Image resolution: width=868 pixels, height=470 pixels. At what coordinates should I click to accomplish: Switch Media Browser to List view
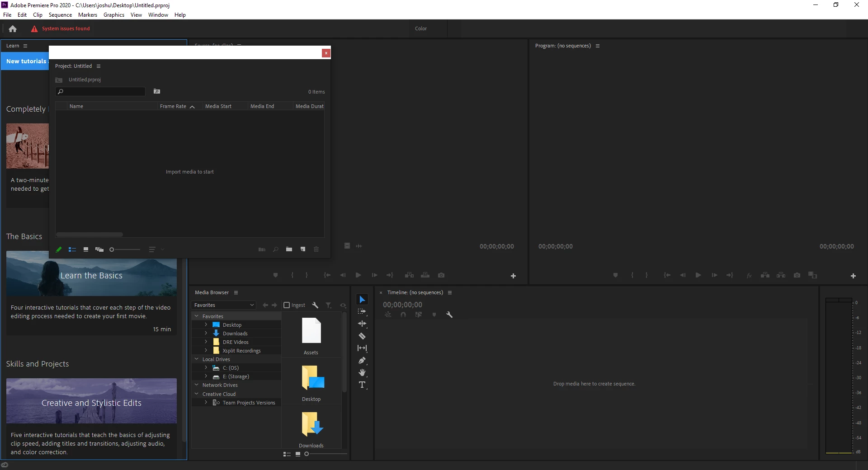tap(287, 454)
